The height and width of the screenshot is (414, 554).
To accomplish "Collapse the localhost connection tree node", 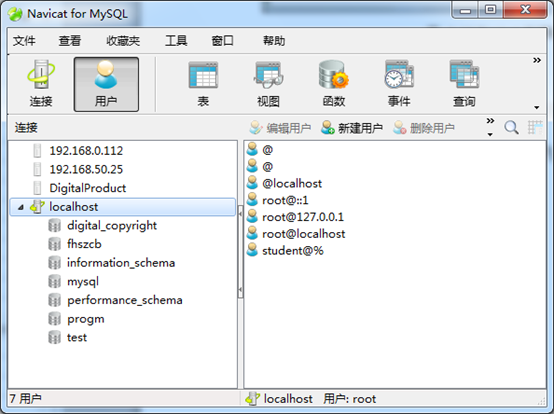I will 21,207.
